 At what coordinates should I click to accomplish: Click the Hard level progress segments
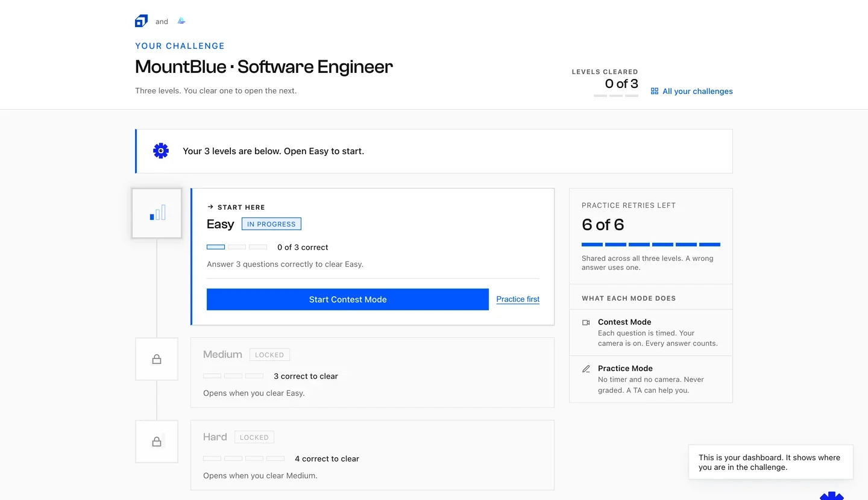coord(244,458)
